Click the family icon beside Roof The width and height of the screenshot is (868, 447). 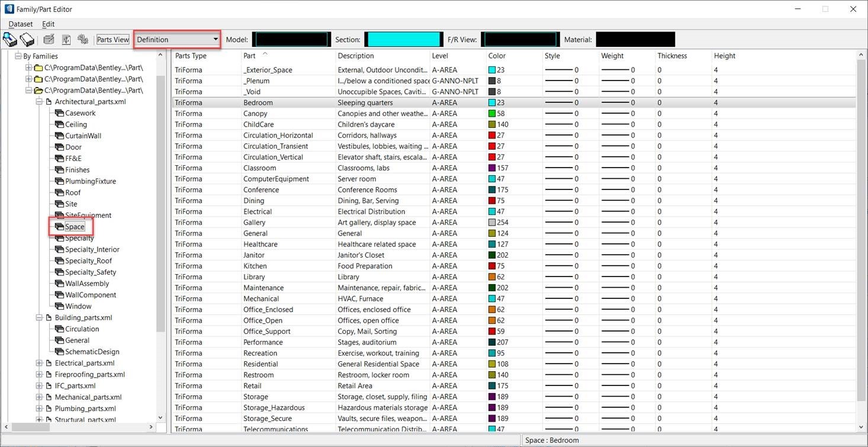tap(59, 192)
